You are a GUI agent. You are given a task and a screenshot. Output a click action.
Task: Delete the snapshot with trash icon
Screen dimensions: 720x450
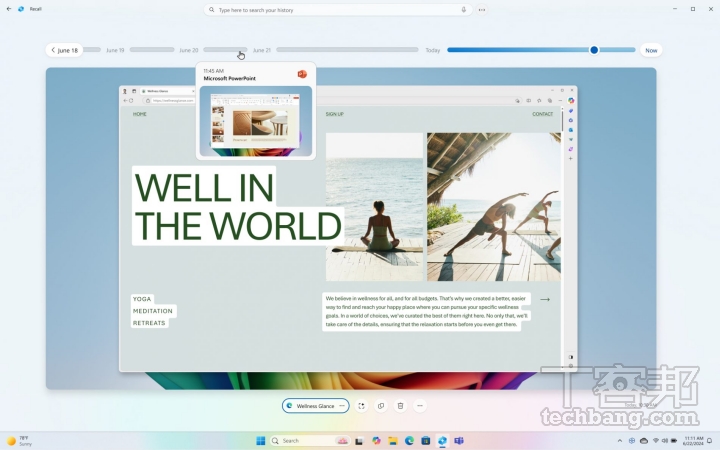[x=400, y=406]
